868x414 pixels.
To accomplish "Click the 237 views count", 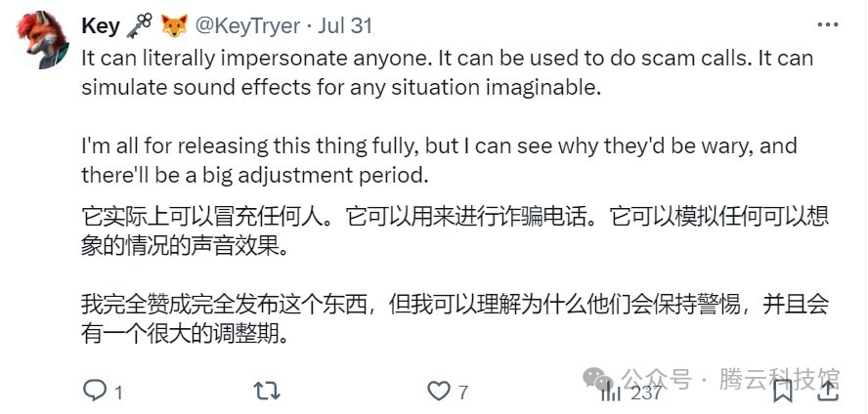I will click(x=646, y=393).
